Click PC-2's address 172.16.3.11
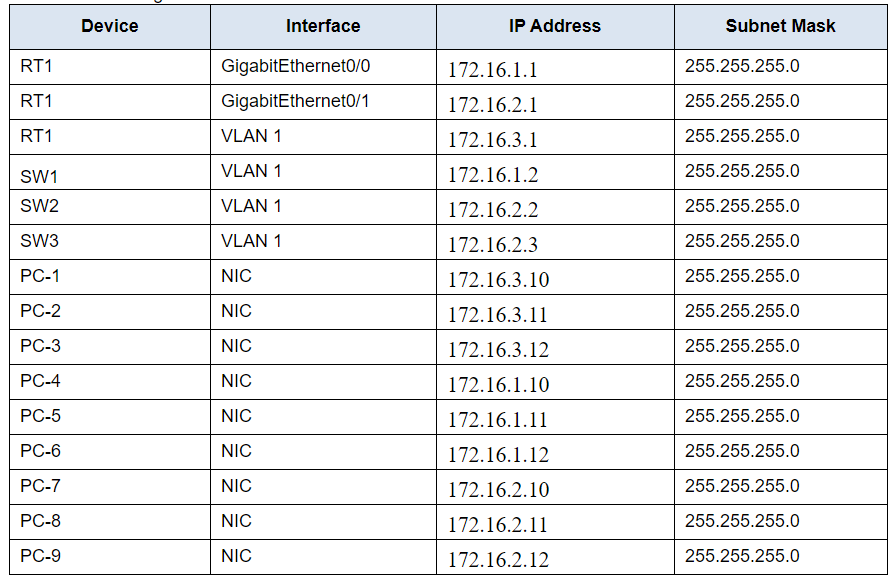The height and width of the screenshot is (586, 896). pyautogui.click(x=497, y=315)
